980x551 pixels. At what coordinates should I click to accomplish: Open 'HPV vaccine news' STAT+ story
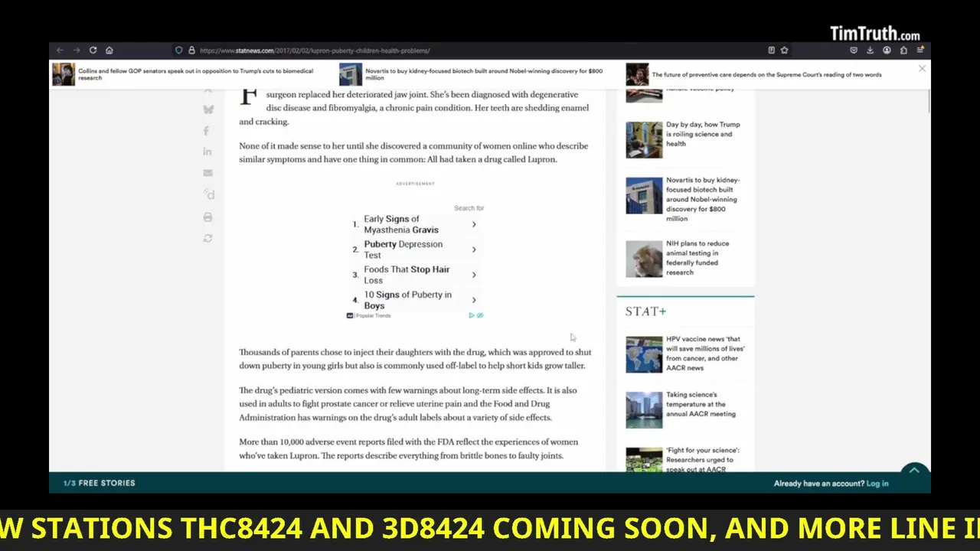point(705,353)
